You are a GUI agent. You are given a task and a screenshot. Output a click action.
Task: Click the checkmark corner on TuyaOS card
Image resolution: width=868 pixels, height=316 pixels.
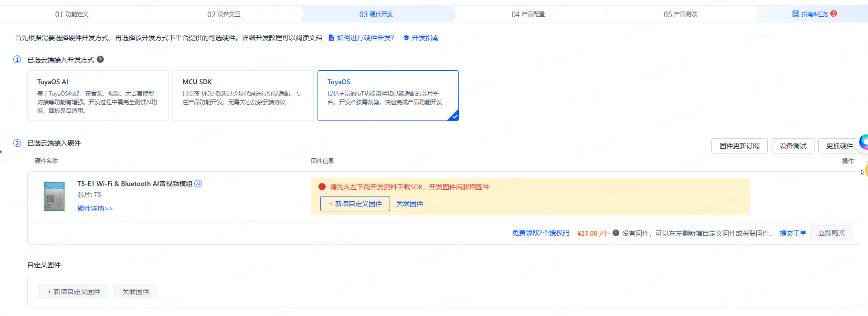pyautogui.click(x=454, y=116)
